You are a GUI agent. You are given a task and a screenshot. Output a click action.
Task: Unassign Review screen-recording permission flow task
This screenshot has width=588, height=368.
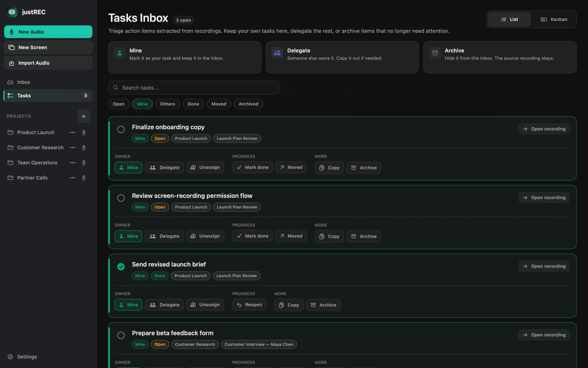click(x=205, y=236)
